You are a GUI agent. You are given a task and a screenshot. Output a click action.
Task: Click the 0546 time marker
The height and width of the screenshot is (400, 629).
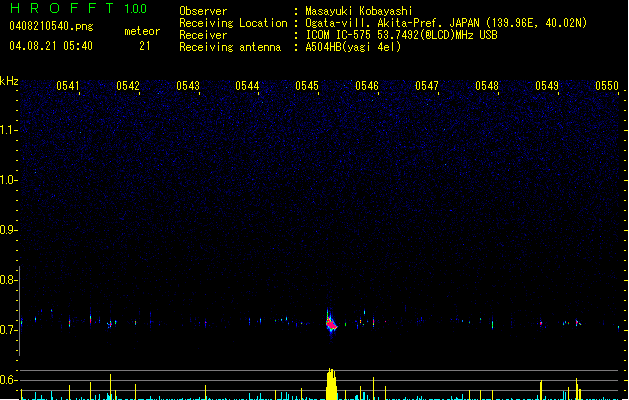click(367, 86)
